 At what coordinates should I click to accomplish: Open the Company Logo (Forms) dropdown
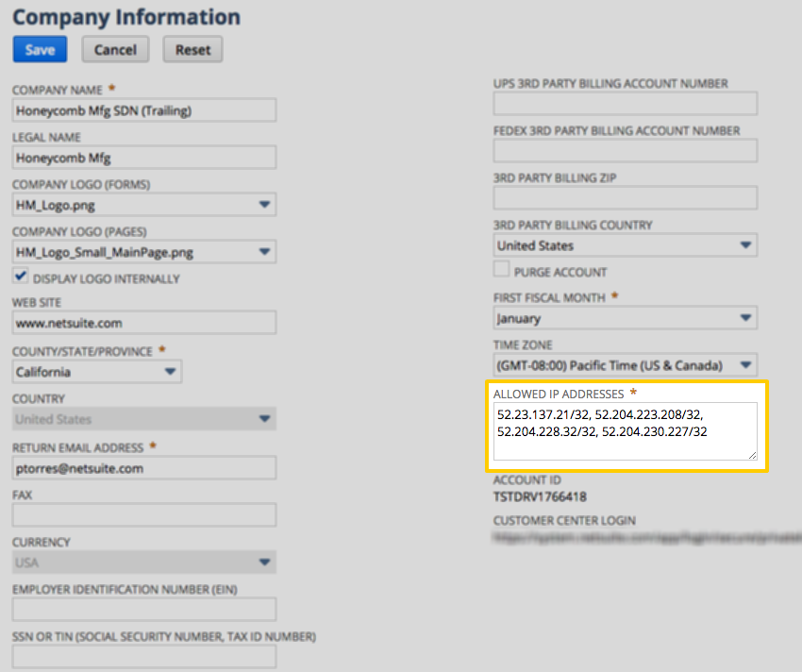point(265,204)
